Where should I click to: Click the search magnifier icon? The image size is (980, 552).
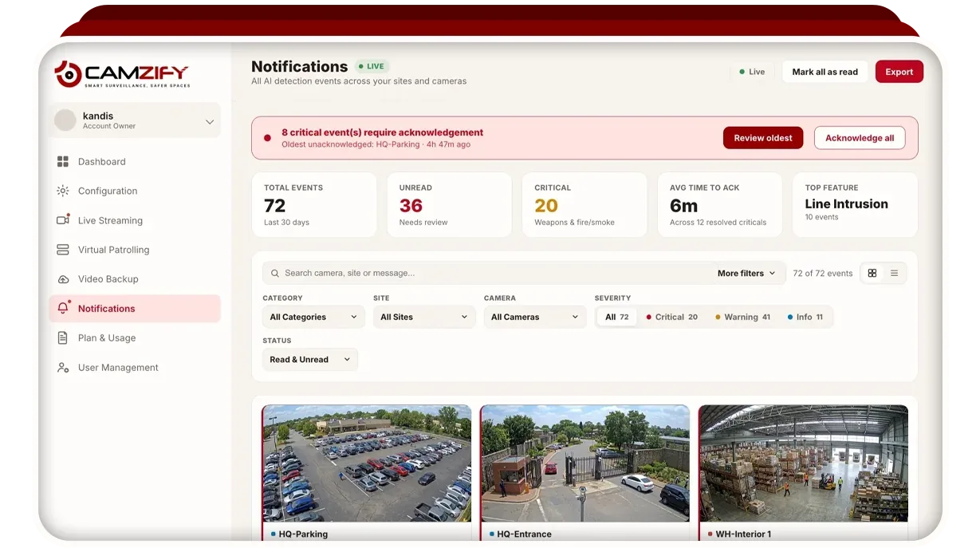click(275, 274)
